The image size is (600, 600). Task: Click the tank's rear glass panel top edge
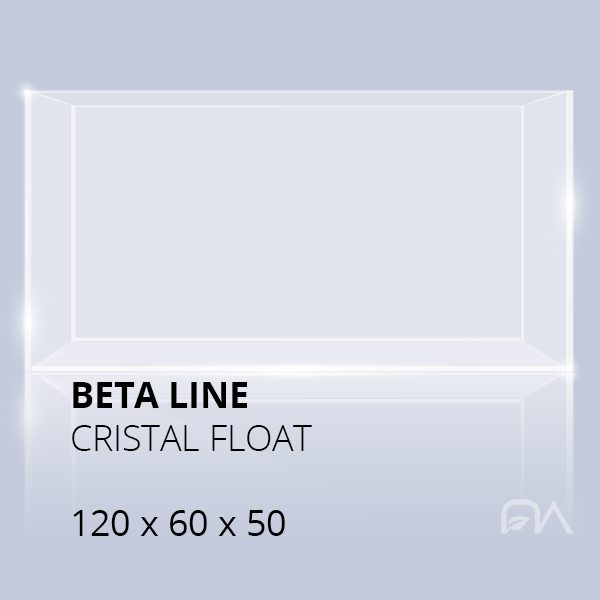coord(300,106)
